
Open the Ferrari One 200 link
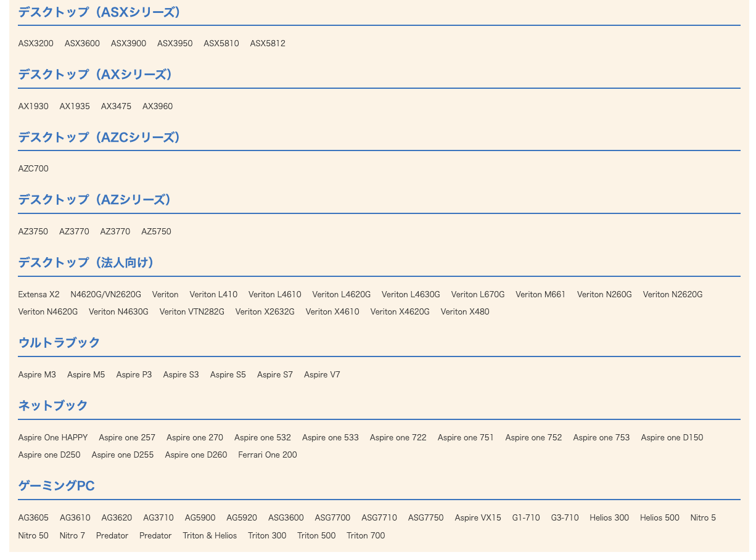[x=268, y=455]
